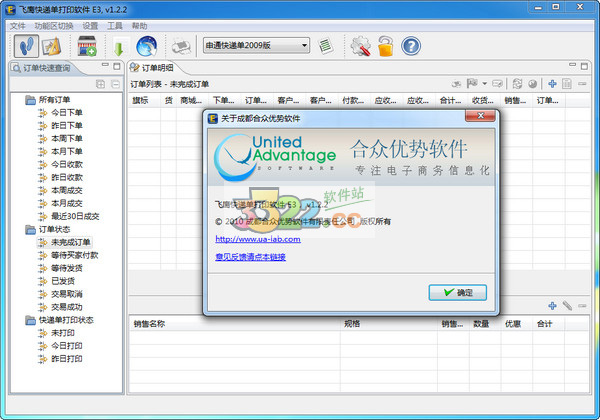This screenshot has height=420, width=600.
Task: Open the 工具 menu
Action: point(115,26)
